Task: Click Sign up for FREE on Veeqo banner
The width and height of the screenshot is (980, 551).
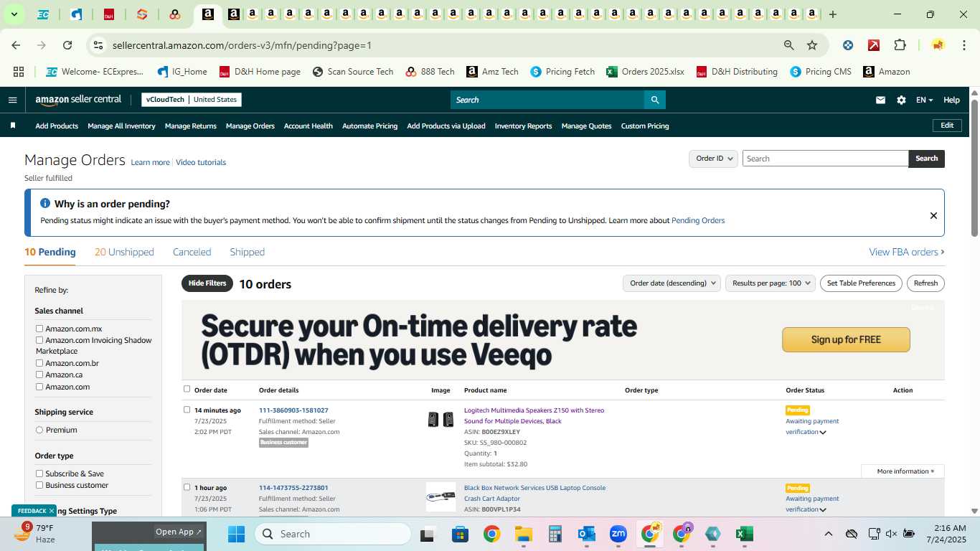Action: tap(846, 339)
